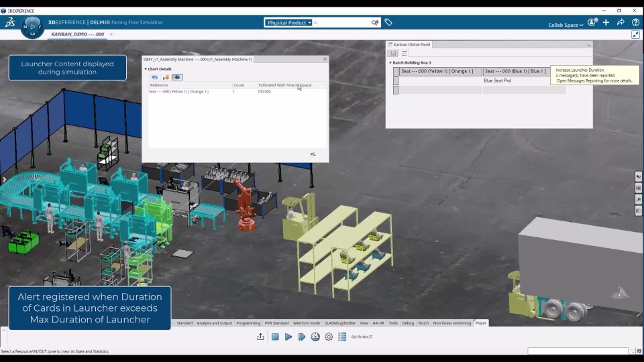Select Seat Yellow.1 Orange.1 row in chart table

237,92
